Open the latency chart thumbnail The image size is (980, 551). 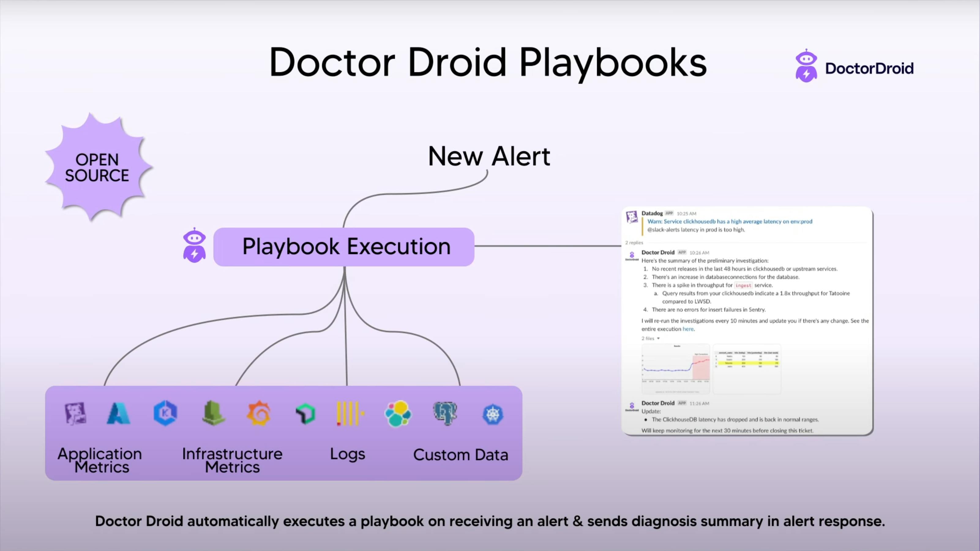676,369
